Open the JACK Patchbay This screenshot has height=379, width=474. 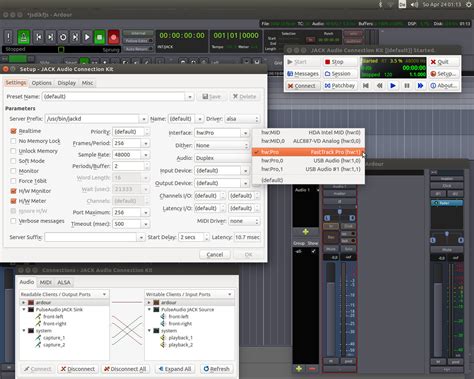coord(340,86)
